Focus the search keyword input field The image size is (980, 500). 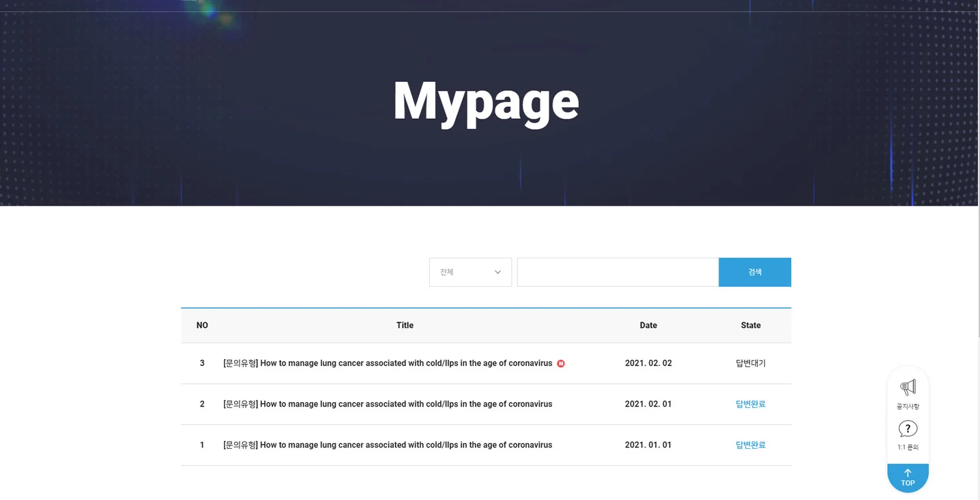tap(617, 272)
